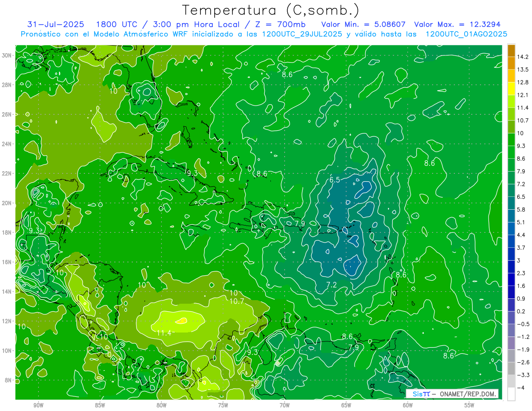Click the 80W longitude axis label
The image size is (532, 411).
tap(161, 405)
